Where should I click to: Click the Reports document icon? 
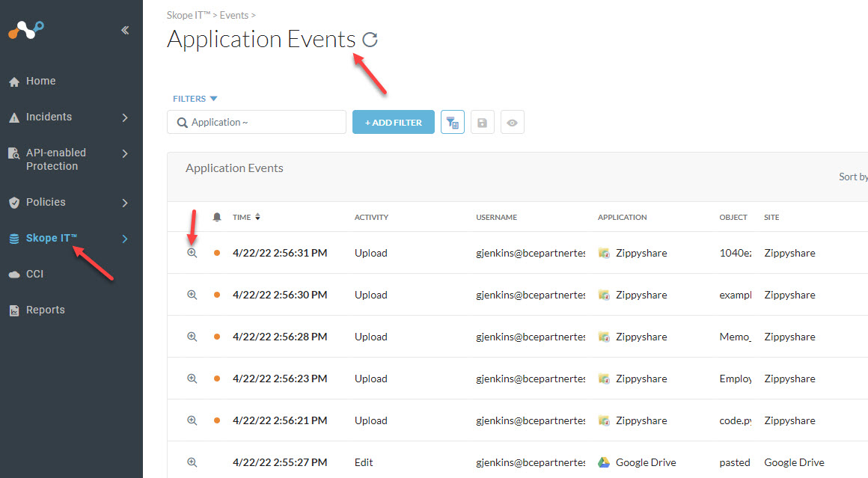coord(14,310)
